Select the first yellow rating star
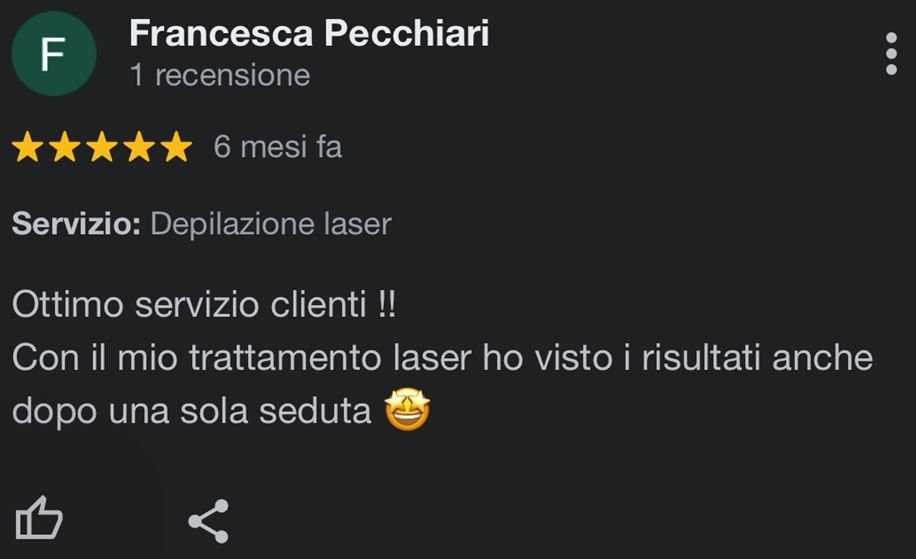916x559 pixels. pos(27,147)
